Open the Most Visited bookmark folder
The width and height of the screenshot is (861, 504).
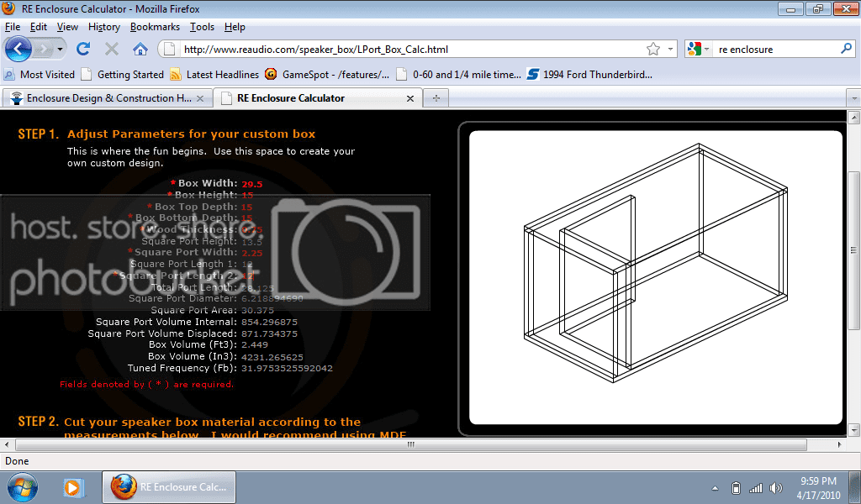pos(39,75)
